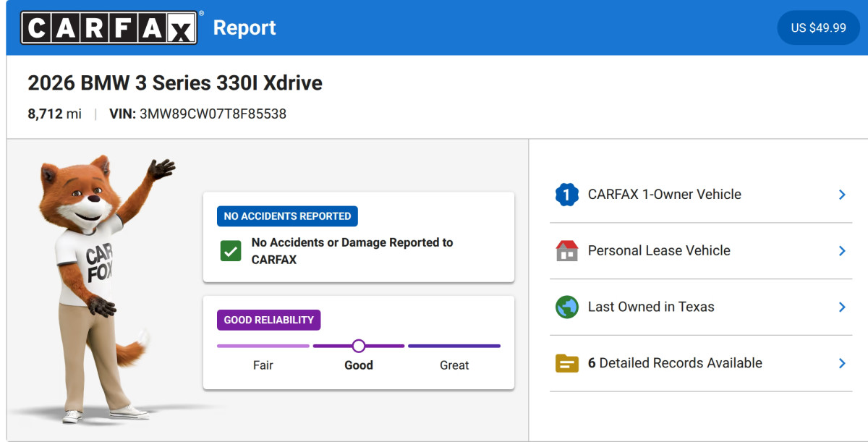Image resolution: width=868 pixels, height=442 pixels.
Task: Open the 6 Detailed Records Available link
Action: coord(701,363)
